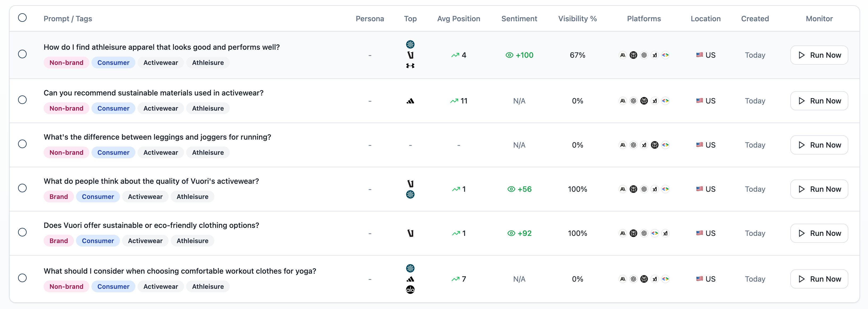The image size is (868, 309).
Task: Click the Anthropic icon in the quality of Vuori's row
Action: click(623, 189)
